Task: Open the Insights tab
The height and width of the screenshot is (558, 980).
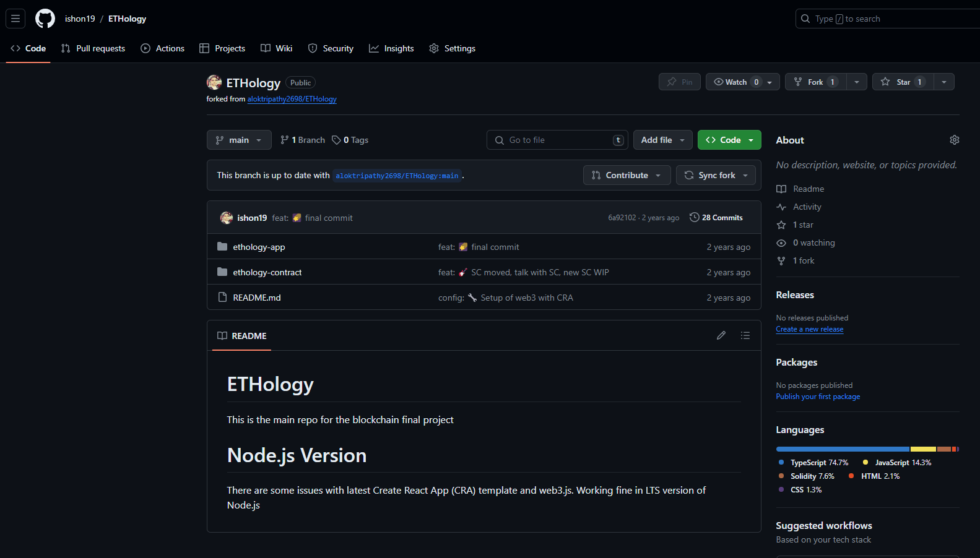Action: 391,48
